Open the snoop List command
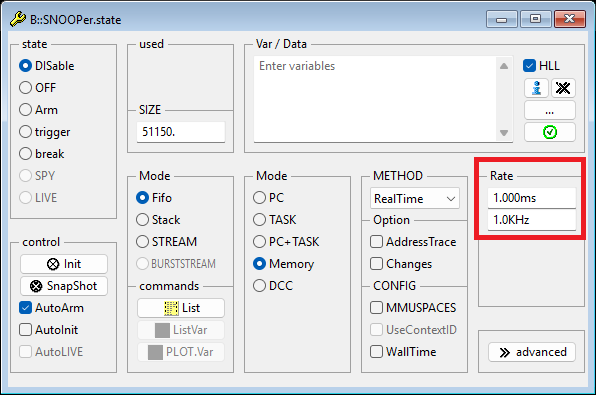Image resolution: width=596 pixels, height=395 pixels. click(181, 308)
